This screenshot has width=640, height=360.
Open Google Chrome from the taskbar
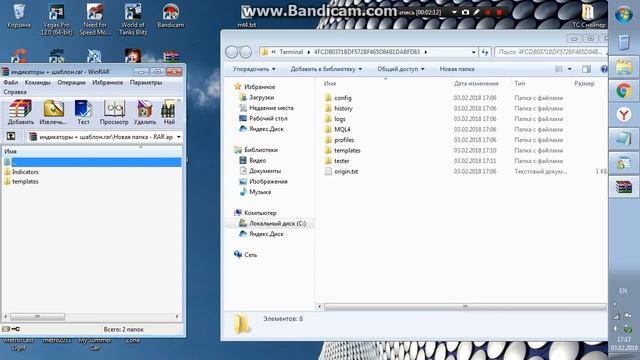tap(624, 91)
